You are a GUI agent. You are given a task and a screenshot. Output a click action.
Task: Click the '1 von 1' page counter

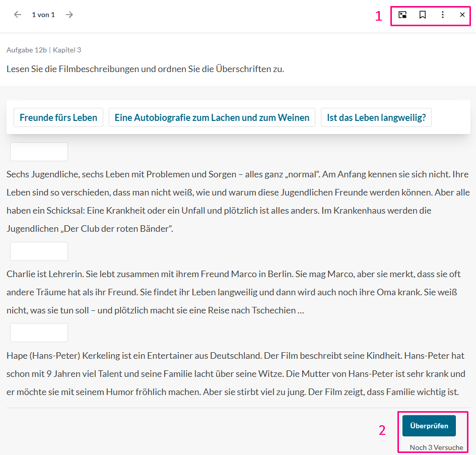point(43,15)
